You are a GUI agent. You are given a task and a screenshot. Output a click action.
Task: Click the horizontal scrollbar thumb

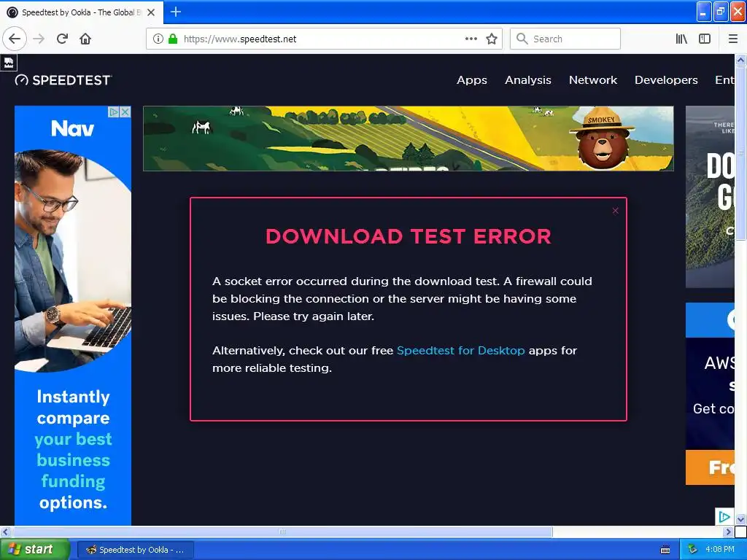tap(282, 532)
